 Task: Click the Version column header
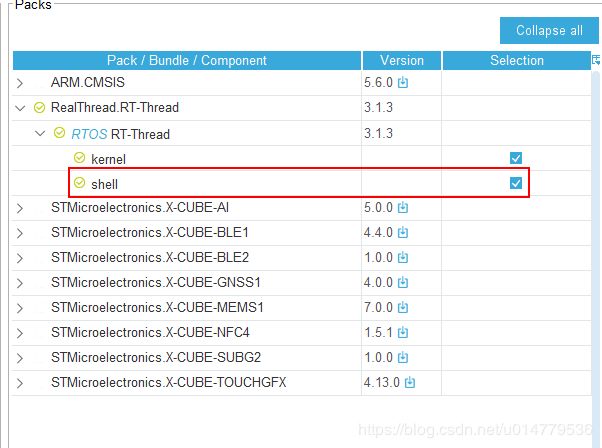pos(402,60)
